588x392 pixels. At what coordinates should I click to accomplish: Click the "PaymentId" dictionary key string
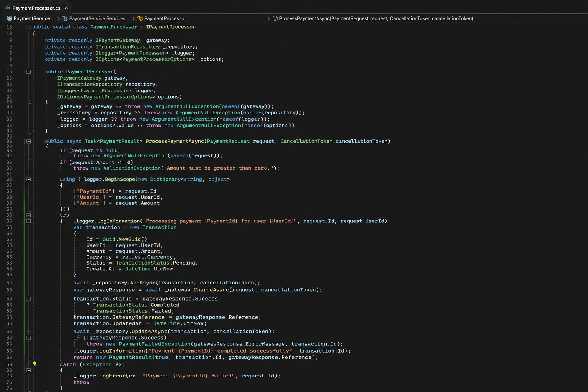pyautogui.click(x=94, y=191)
